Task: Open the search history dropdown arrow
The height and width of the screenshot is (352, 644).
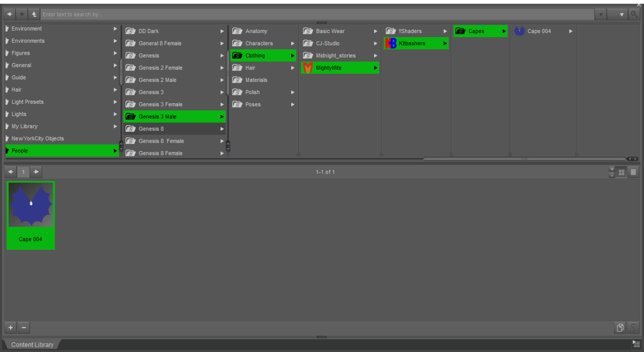Action: pos(601,15)
